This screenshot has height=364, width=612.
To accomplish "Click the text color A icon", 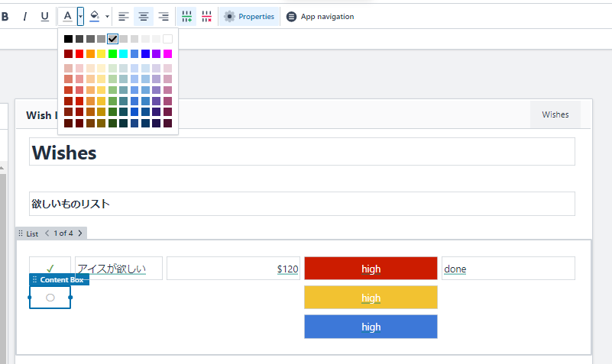I will pos(67,16).
